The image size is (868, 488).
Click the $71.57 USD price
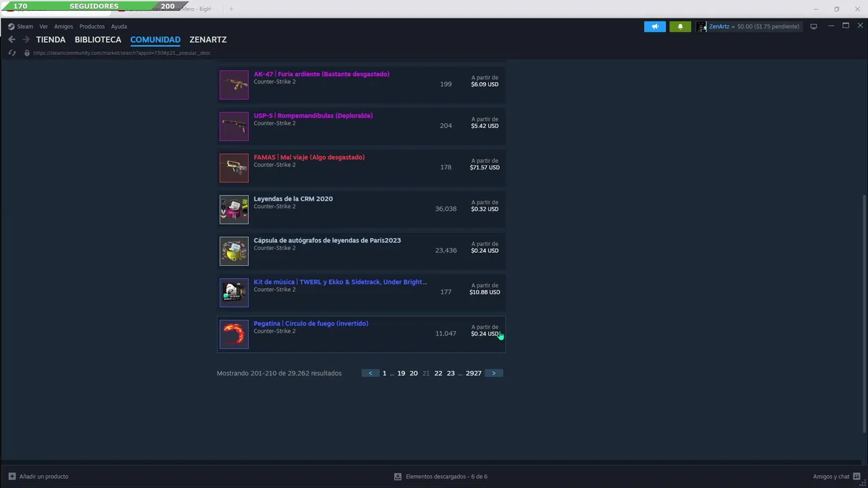point(485,167)
